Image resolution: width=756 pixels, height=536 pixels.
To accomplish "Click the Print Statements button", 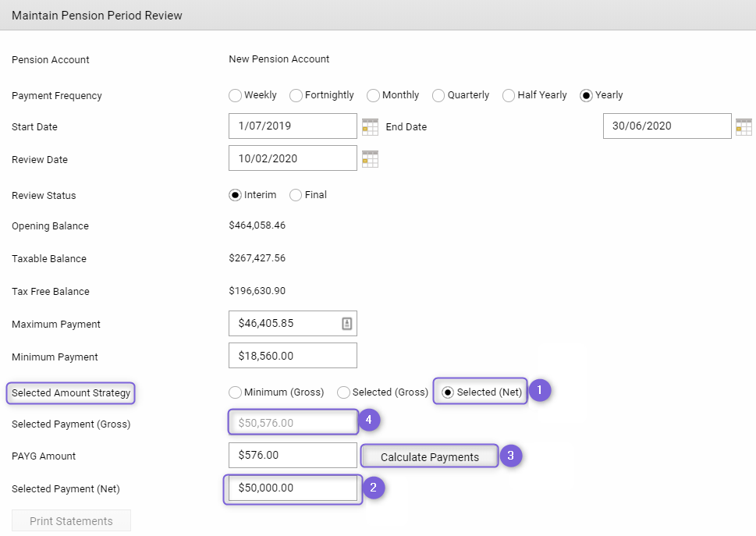I will (71, 521).
